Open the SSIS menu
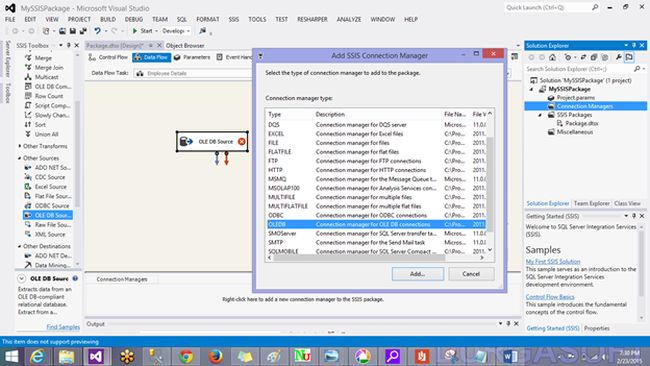This screenshot has width=650, height=366. [x=234, y=19]
